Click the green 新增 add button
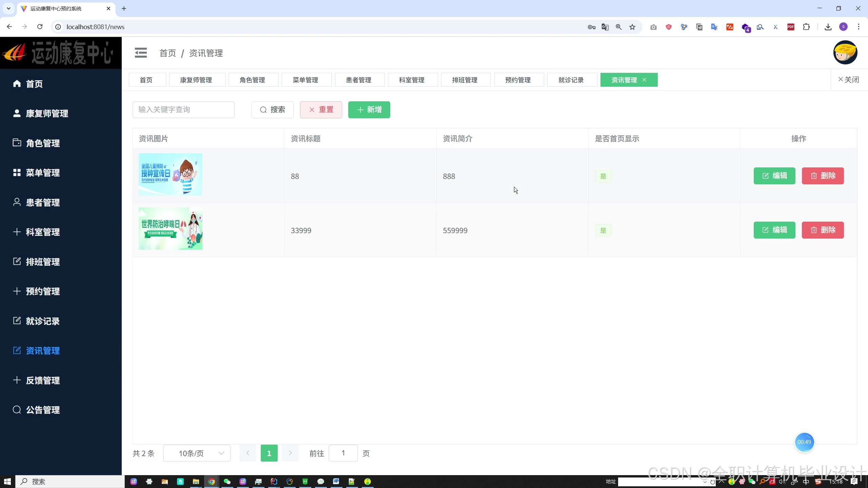This screenshot has width=868, height=488. [369, 110]
